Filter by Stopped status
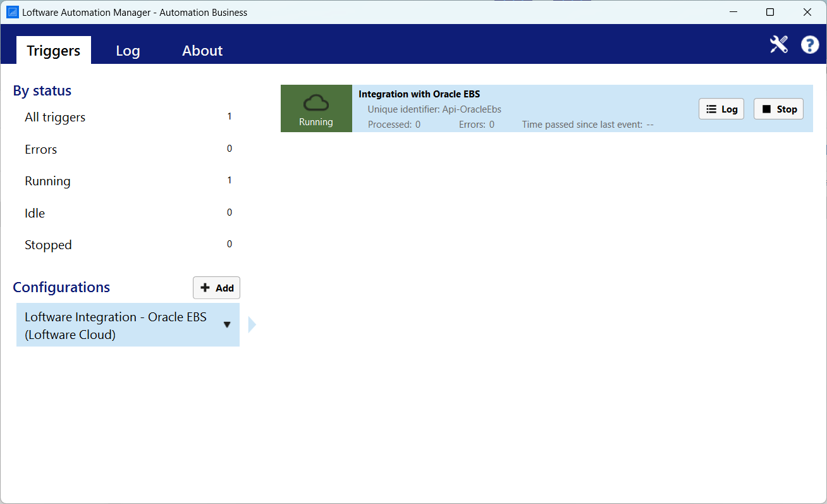The width and height of the screenshot is (827, 504). pos(128,245)
